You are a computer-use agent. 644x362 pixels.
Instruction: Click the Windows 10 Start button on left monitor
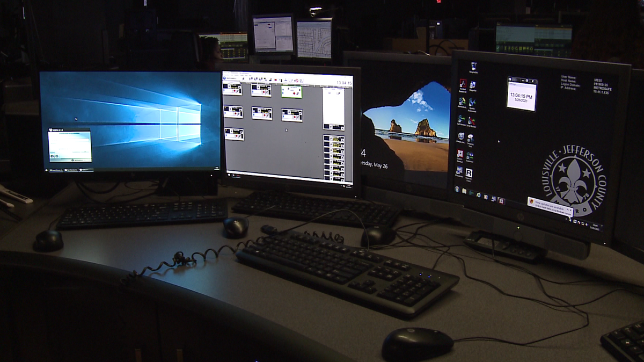[x=46, y=170]
